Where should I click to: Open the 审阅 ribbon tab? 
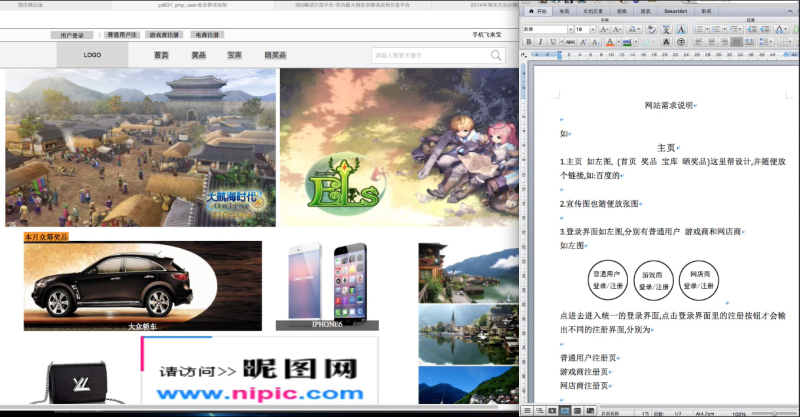coord(706,11)
